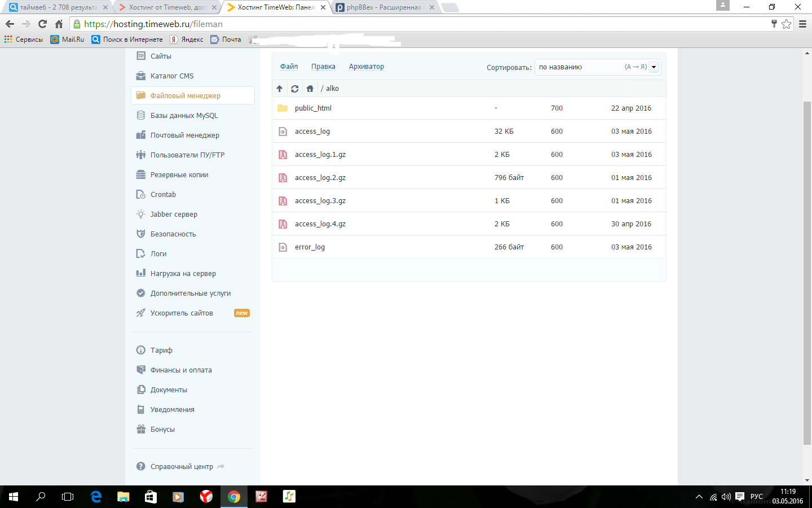
Task: Click the public_html folder icon
Action: coord(283,108)
